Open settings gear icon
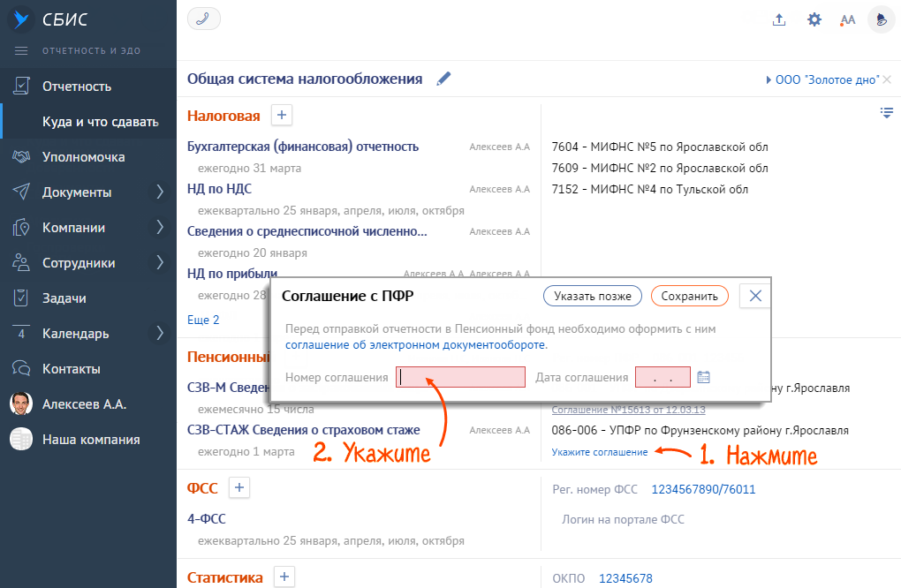This screenshot has height=588, width=901. (814, 19)
